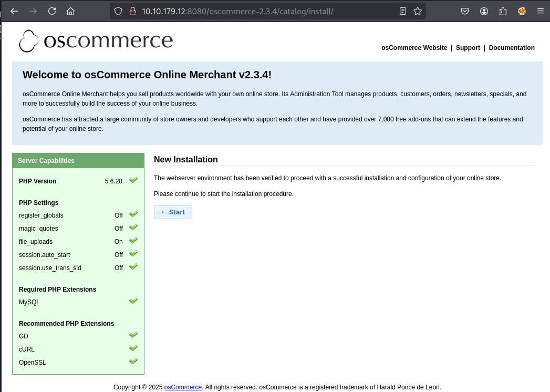This screenshot has width=550, height=392.
Task: Click the insecure connection lock icon
Action: click(132, 11)
